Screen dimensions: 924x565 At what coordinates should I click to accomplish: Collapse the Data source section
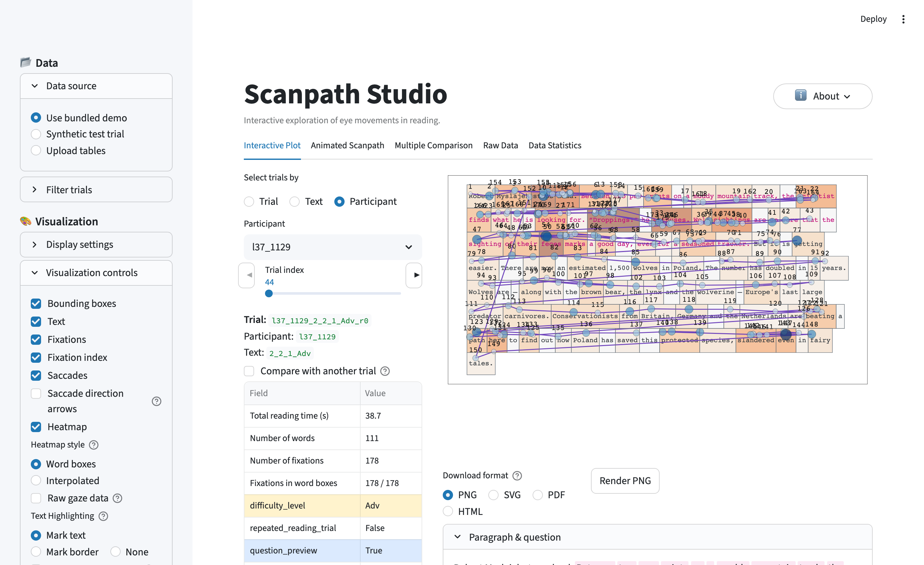[x=96, y=86]
